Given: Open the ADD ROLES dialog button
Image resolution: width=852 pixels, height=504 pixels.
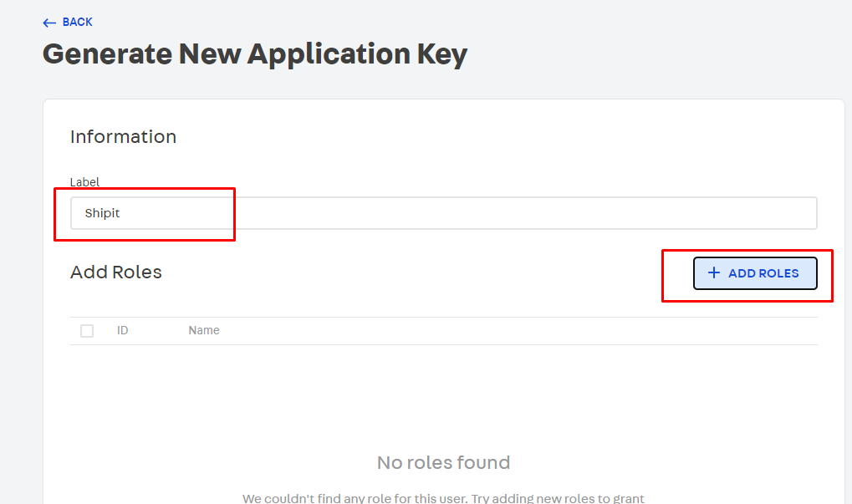Looking at the screenshot, I should [755, 273].
